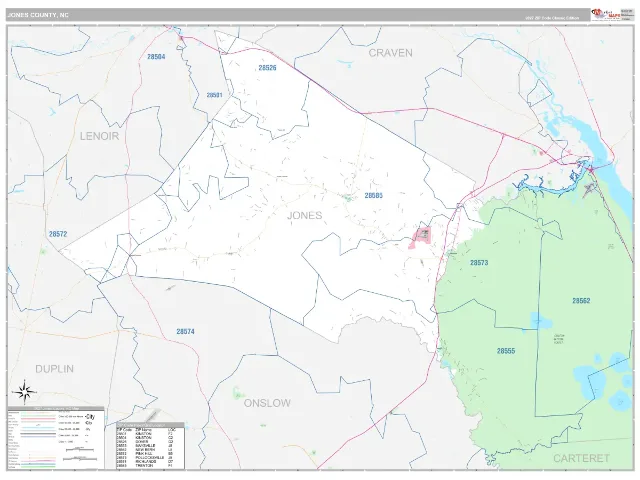The width and height of the screenshot is (640, 480).
Task: Click the 'CARTERET' county label
Action: point(581,458)
